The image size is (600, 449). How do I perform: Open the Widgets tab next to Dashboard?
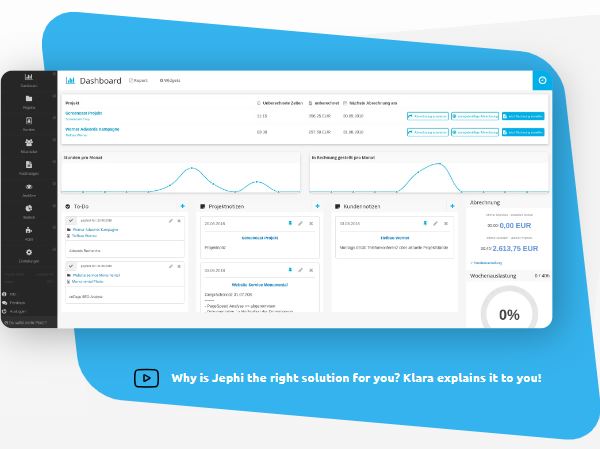[170, 80]
